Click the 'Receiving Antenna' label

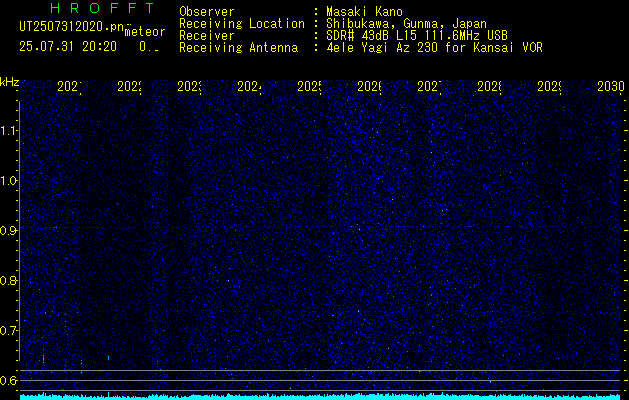click(238, 48)
